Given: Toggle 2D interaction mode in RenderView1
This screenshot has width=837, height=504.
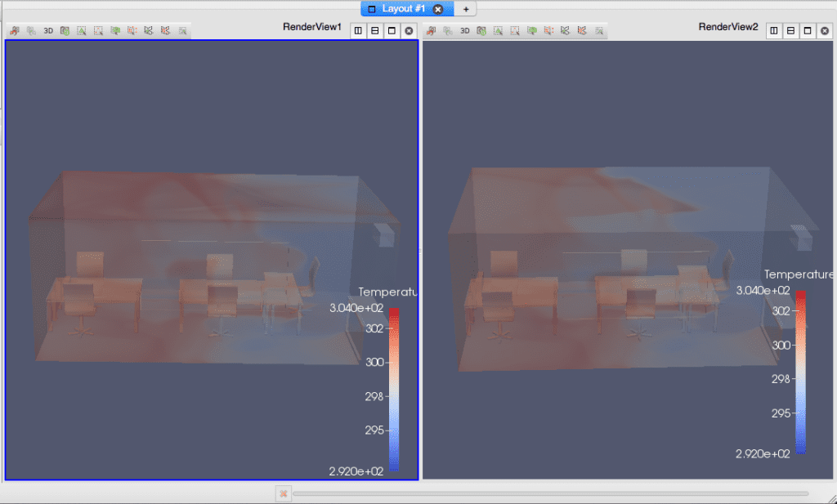Looking at the screenshot, I should tap(47, 31).
